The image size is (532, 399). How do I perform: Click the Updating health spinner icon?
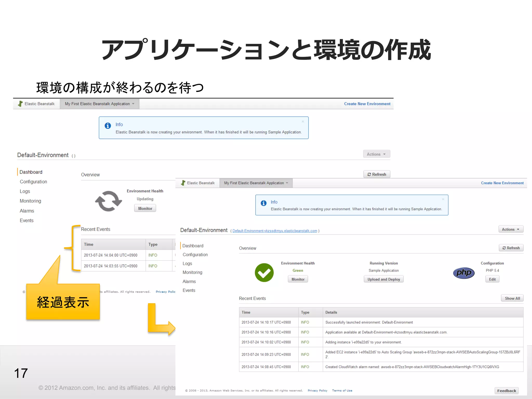point(108,201)
